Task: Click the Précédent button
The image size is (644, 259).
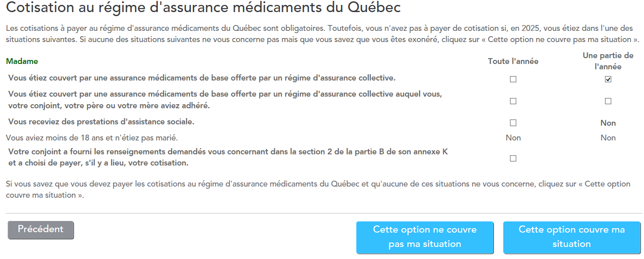Action: pos(41,229)
